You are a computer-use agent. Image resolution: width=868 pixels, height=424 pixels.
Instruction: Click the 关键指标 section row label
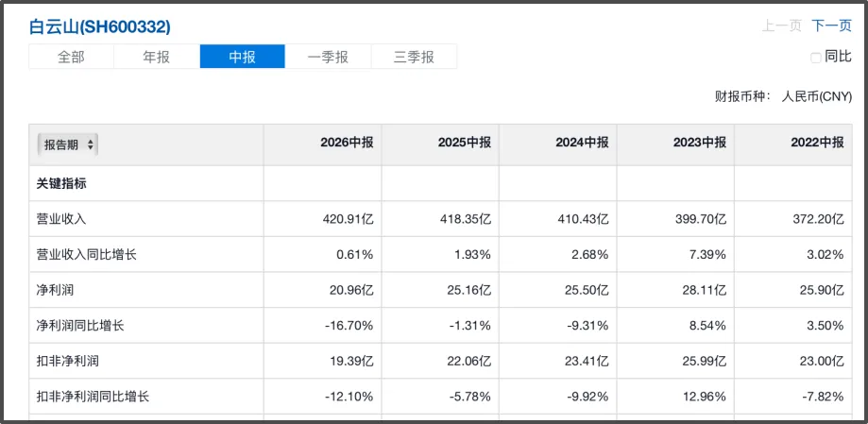pyautogui.click(x=60, y=184)
